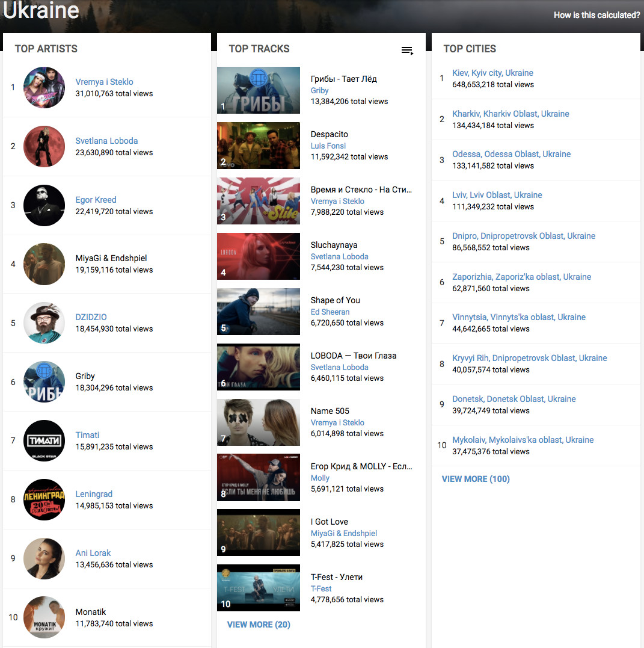Play Shape of You video thumbnail
The width and height of the screenshot is (644, 648).
(x=259, y=312)
